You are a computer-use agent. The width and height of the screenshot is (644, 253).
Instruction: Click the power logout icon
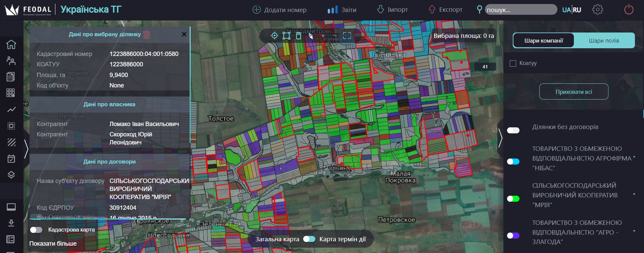[x=629, y=10]
